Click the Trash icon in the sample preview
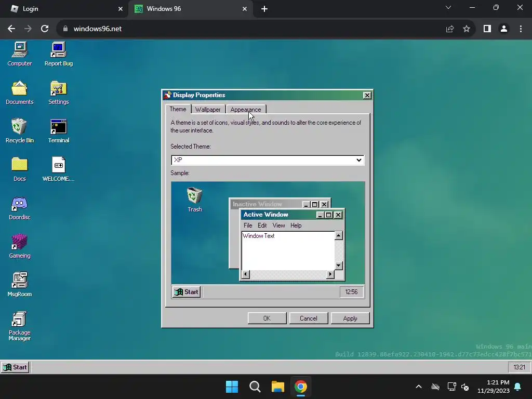Image resolution: width=532 pixels, height=399 pixels. click(195, 200)
